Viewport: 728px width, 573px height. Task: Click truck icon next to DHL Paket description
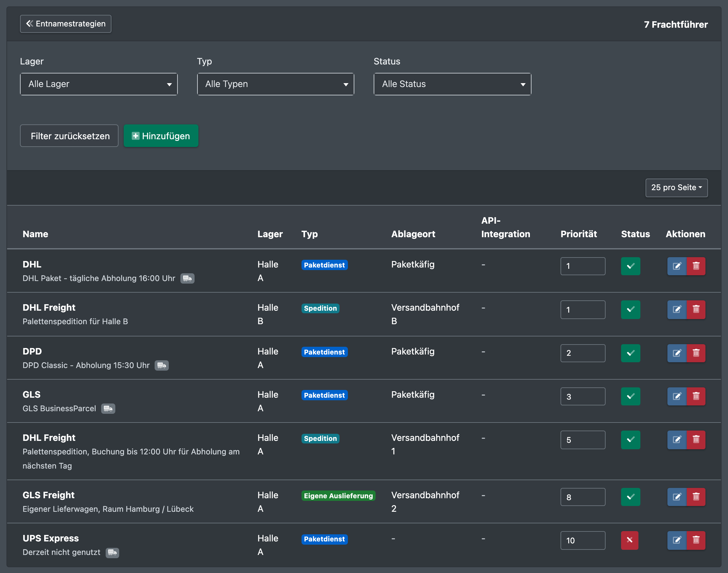187,278
